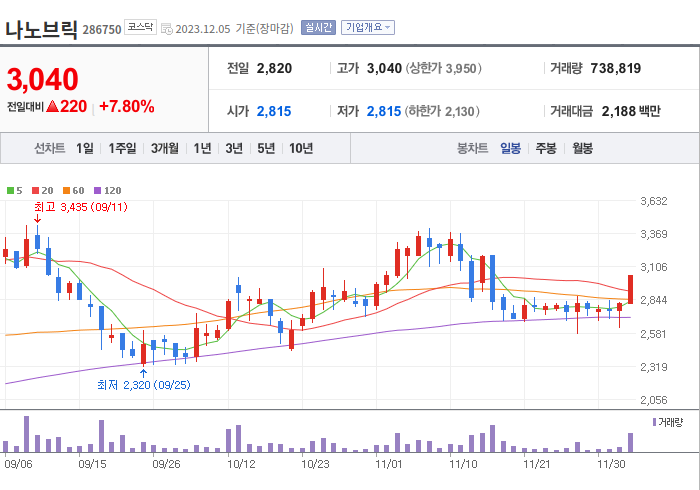
Task: Click the 전일 value 2,820
Action: [x=274, y=68]
